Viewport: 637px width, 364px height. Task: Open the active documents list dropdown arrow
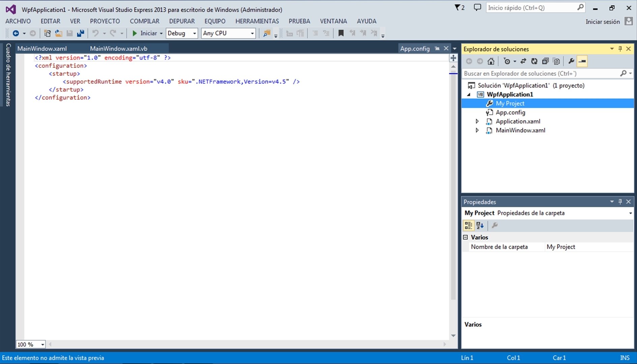pos(455,49)
